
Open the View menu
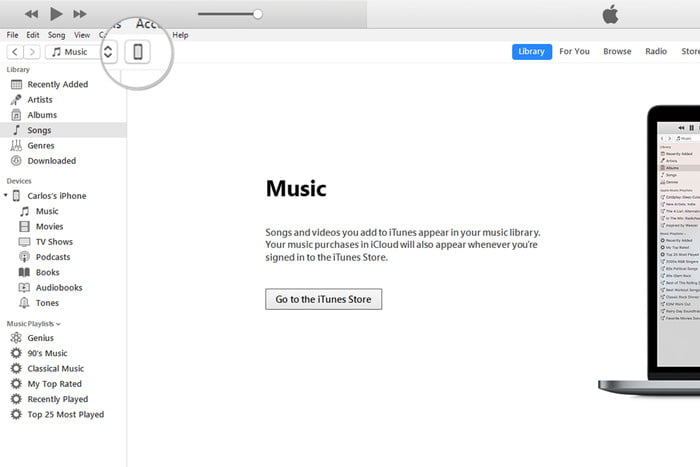pyautogui.click(x=82, y=35)
